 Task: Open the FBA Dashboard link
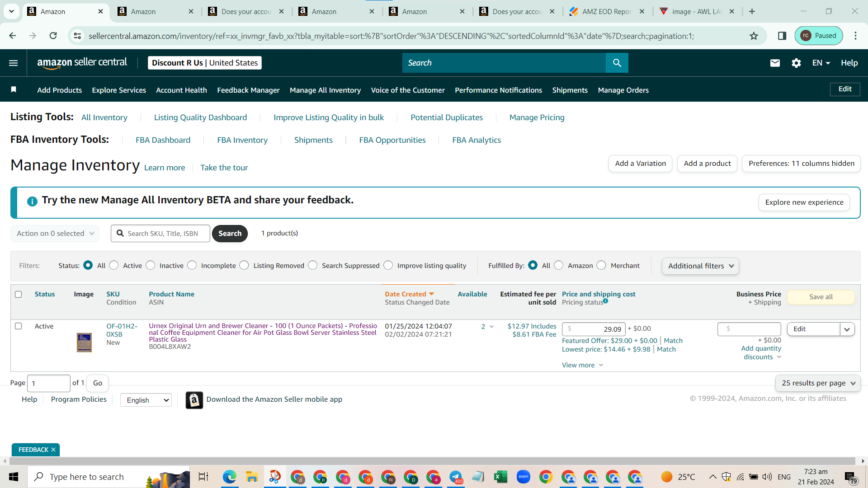coord(163,140)
